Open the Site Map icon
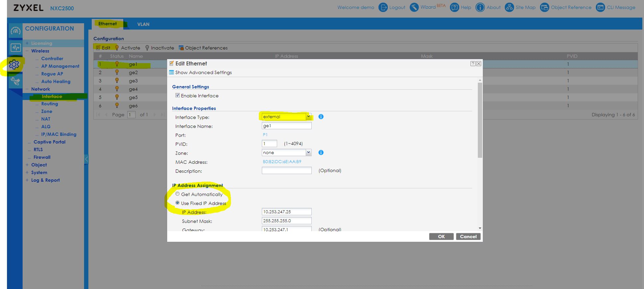The image size is (644, 289). [509, 7]
